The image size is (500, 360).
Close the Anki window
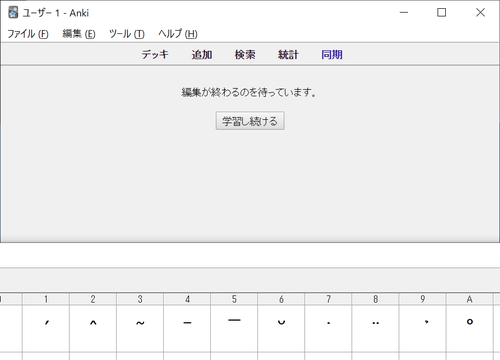click(480, 13)
